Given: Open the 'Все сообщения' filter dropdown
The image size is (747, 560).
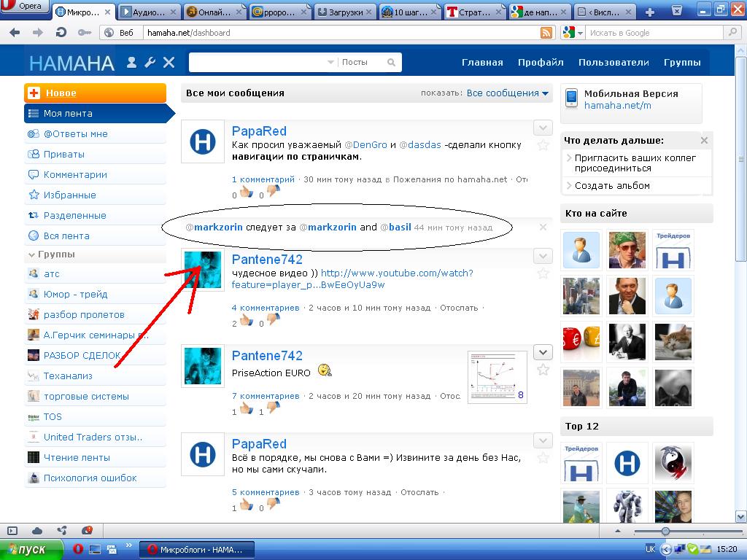Looking at the screenshot, I should pos(508,93).
